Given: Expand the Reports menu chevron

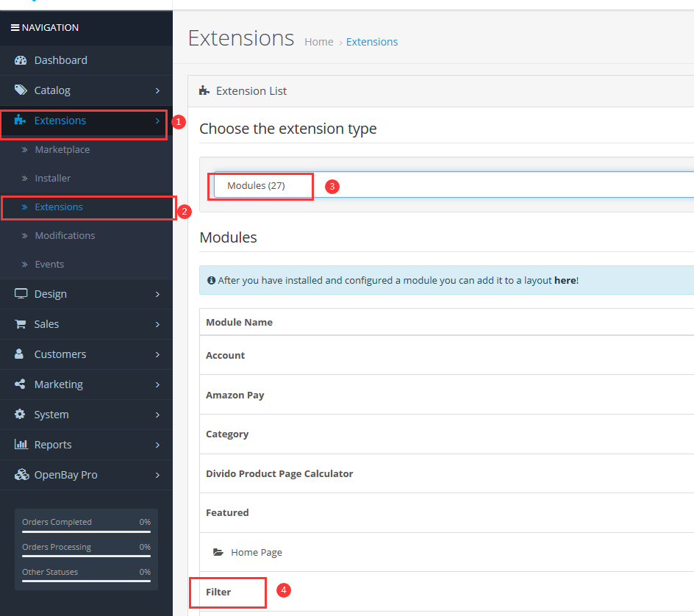Looking at the screenshot, I should point(157,445).
